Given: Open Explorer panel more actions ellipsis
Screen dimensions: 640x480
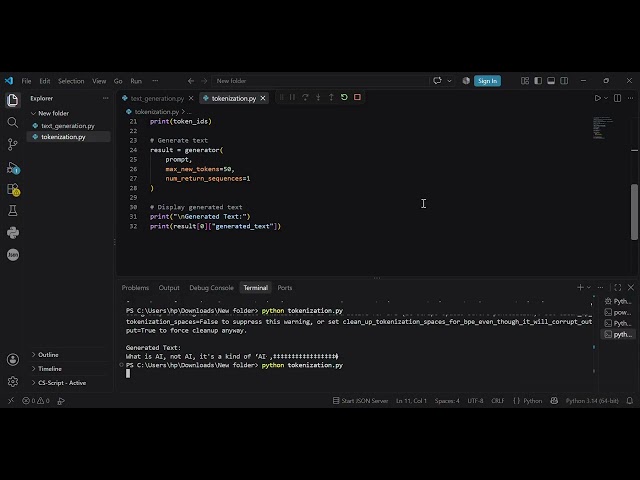Looking at the screenshot, I should tap(106, 98).
